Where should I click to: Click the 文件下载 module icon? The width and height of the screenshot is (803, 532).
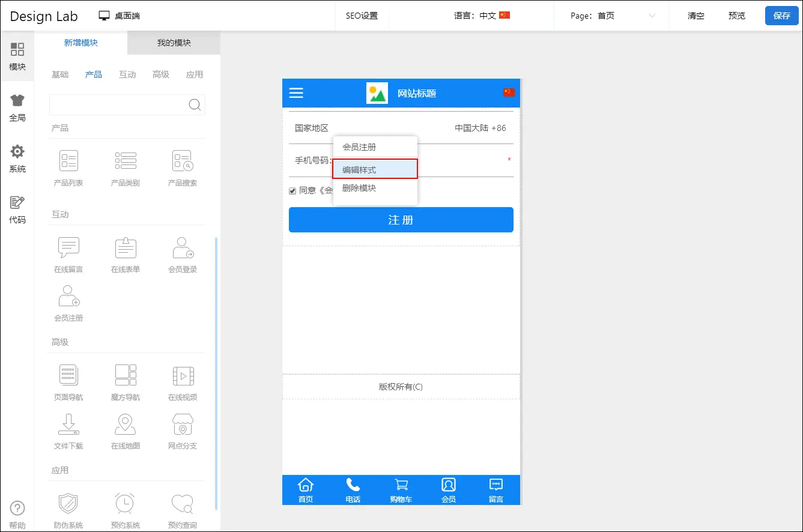point(68,425)
